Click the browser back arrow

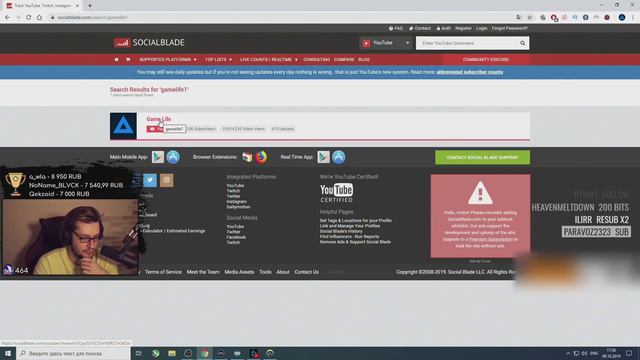click(x=7, y=18)
